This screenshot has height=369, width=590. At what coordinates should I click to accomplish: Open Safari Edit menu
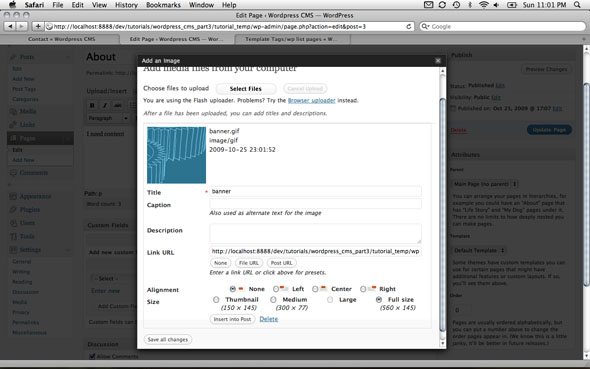coord(78,5)
